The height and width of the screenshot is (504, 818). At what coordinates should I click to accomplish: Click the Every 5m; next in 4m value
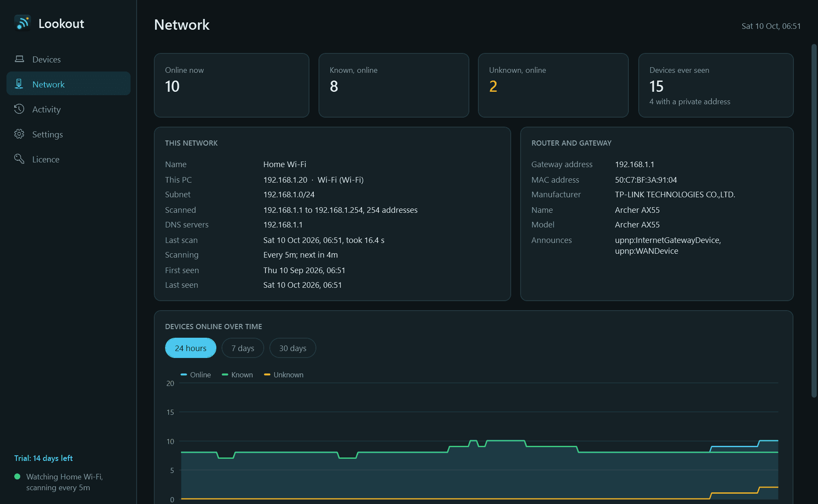[300, 255]
